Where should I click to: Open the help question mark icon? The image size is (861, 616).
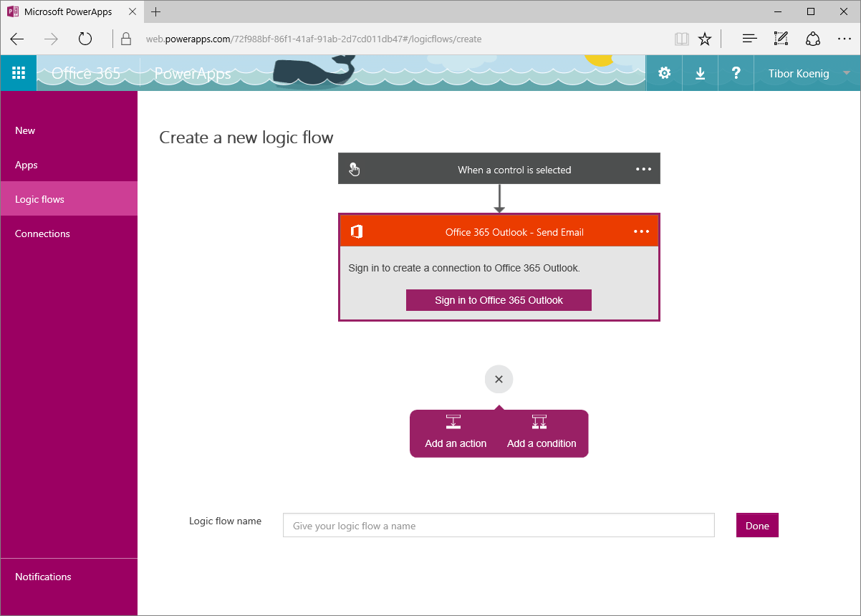point(736,73)
